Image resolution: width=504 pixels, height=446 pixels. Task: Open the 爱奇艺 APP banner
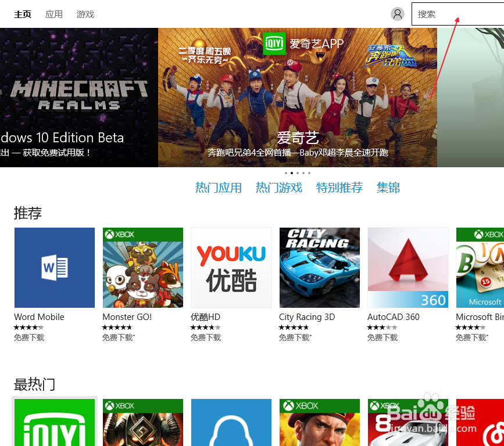297,98
